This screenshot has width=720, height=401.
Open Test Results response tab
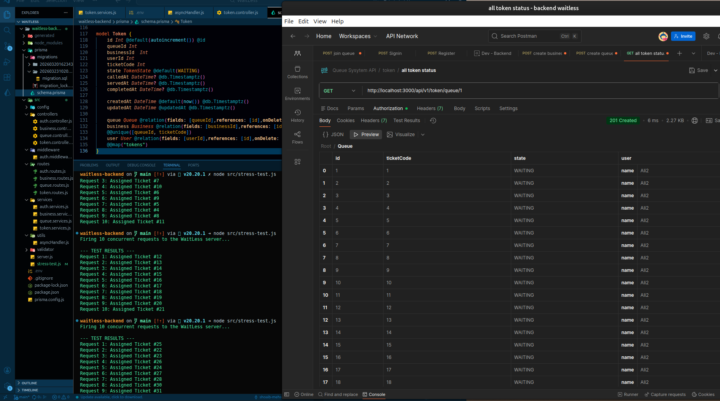pos(406,121)
